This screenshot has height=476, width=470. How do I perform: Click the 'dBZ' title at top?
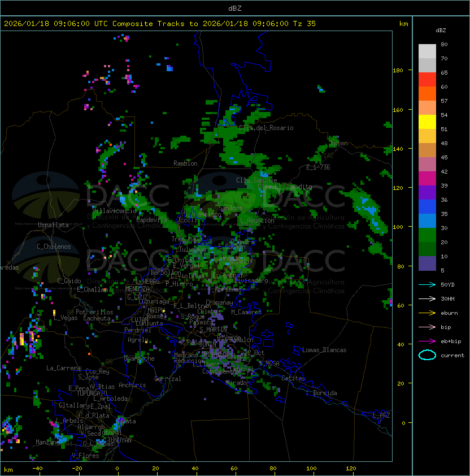tap(235, 8)
